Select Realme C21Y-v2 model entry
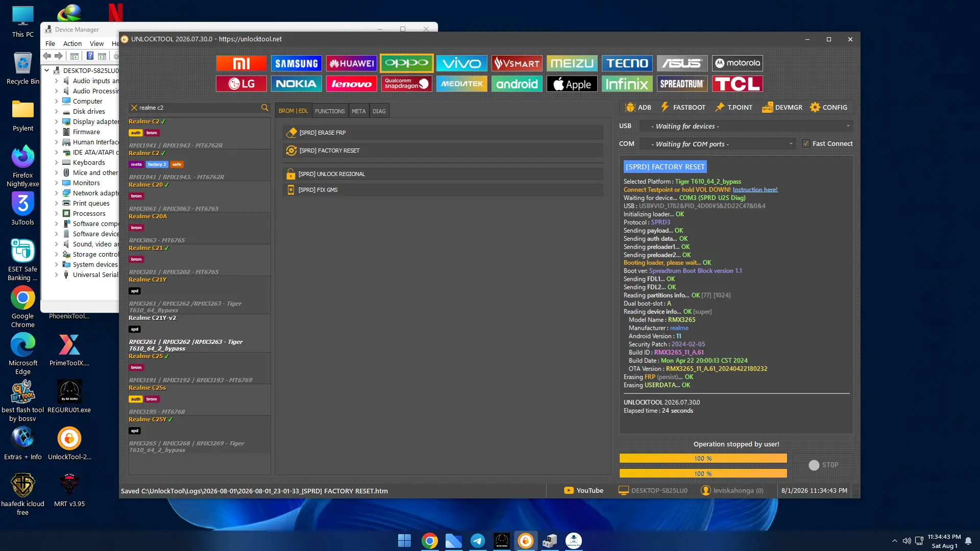This screenshot has width=980, height=551. click(199, 333)
